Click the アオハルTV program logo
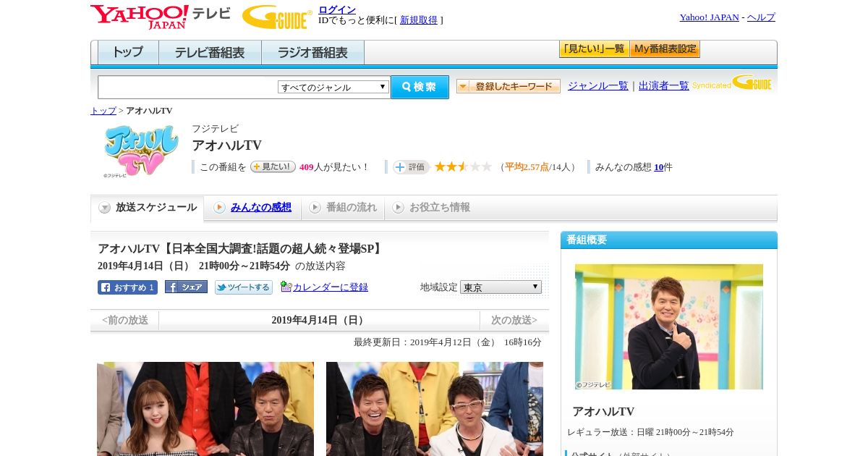The height and width of the screenshot is (456, 868). pyautogui.click(x=141, y=151)
